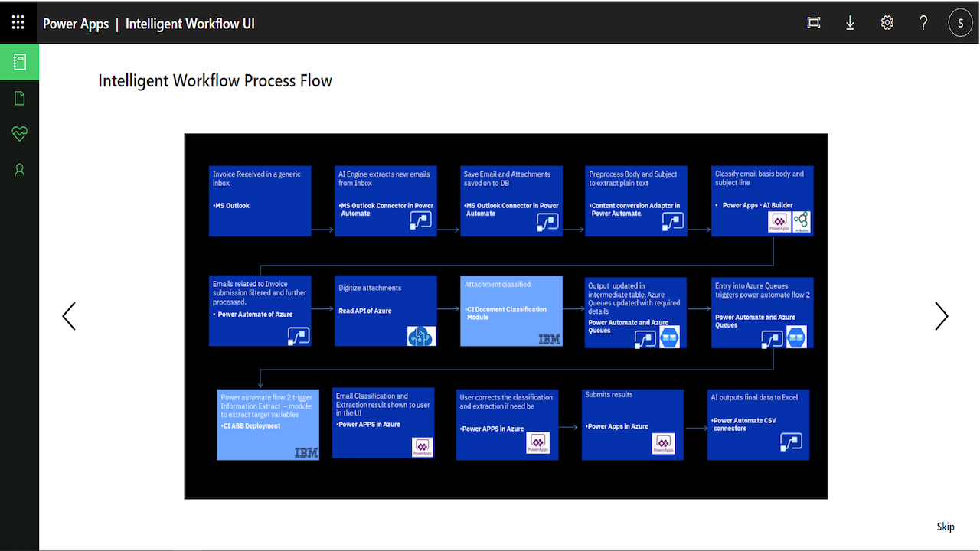Viewport: 980px width, 551px height.
Task: Click the 'User corrects the classification' box
Action: click(x=507, y=424)
